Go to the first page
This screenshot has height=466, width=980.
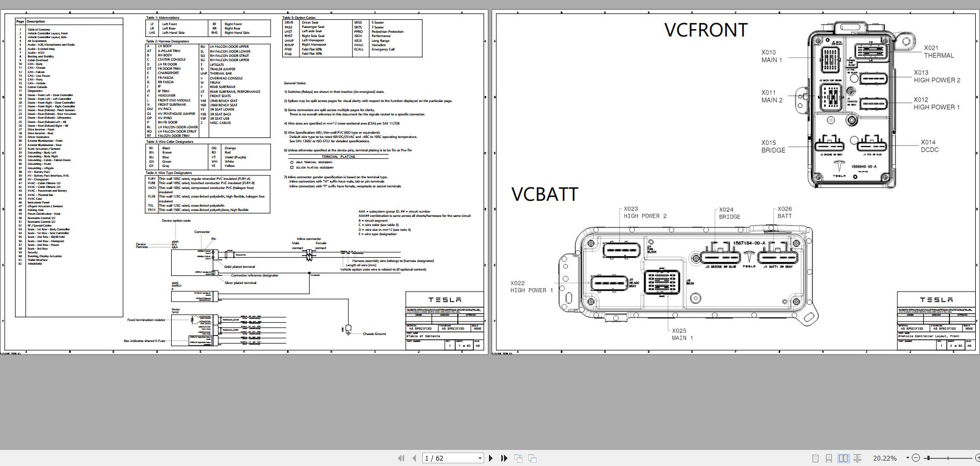click(400, 458)
